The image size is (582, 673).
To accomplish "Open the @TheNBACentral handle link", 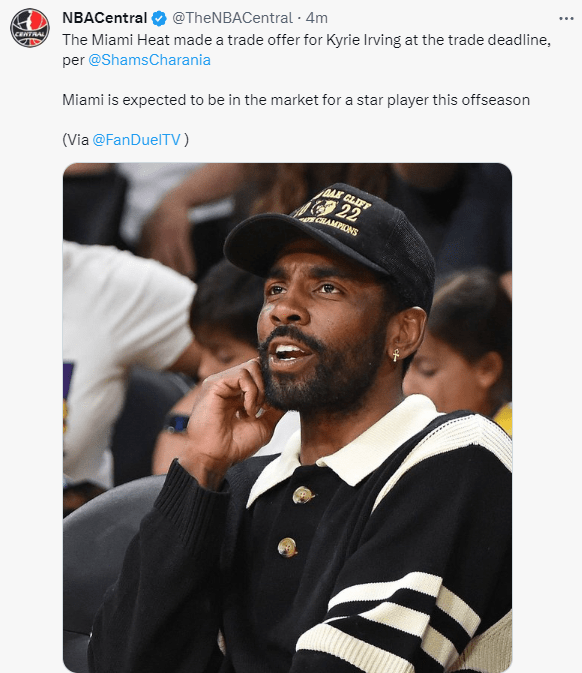I will 232,18.
